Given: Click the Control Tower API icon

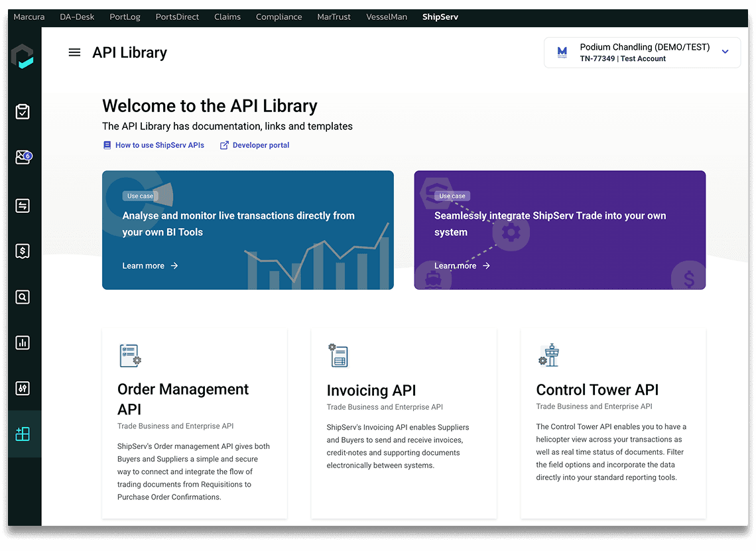Looking at the screenshot, I should point(549,355).
